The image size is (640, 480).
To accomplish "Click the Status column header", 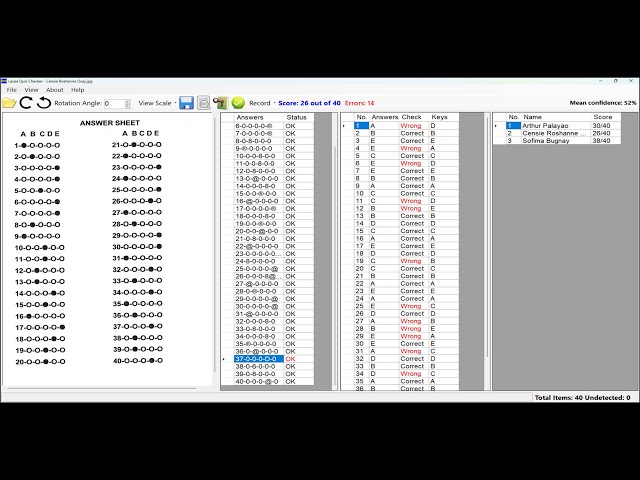I will point(299,117).
